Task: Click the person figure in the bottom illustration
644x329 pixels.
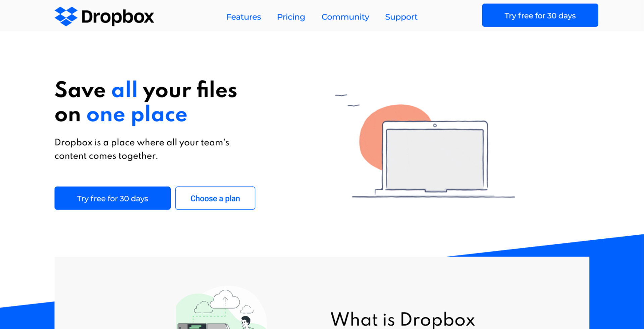Action: point(246,322)
